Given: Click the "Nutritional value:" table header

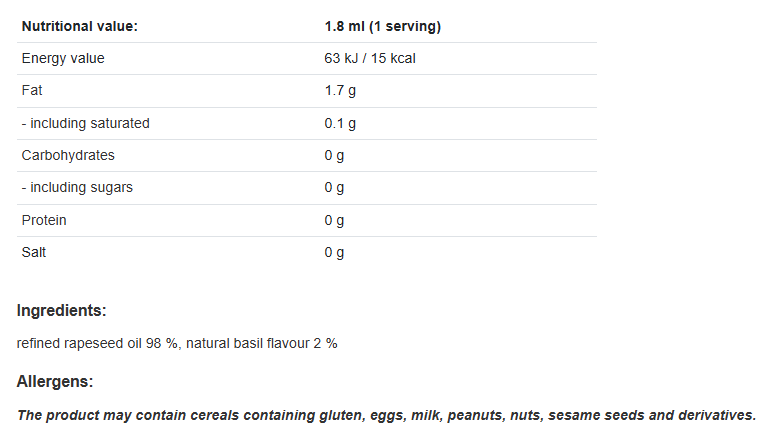Looking at the screenshot, I should 79,26.
